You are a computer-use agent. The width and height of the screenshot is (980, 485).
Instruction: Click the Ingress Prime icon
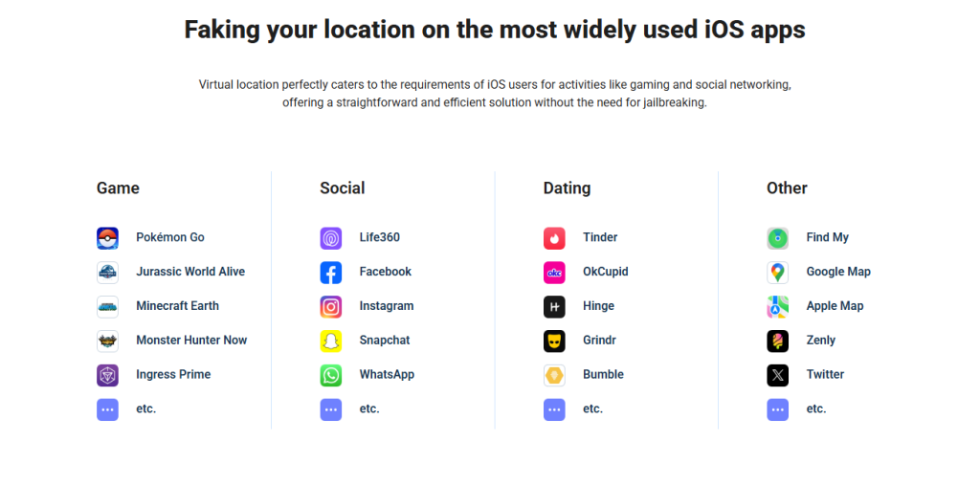click(x=107, y=375)
